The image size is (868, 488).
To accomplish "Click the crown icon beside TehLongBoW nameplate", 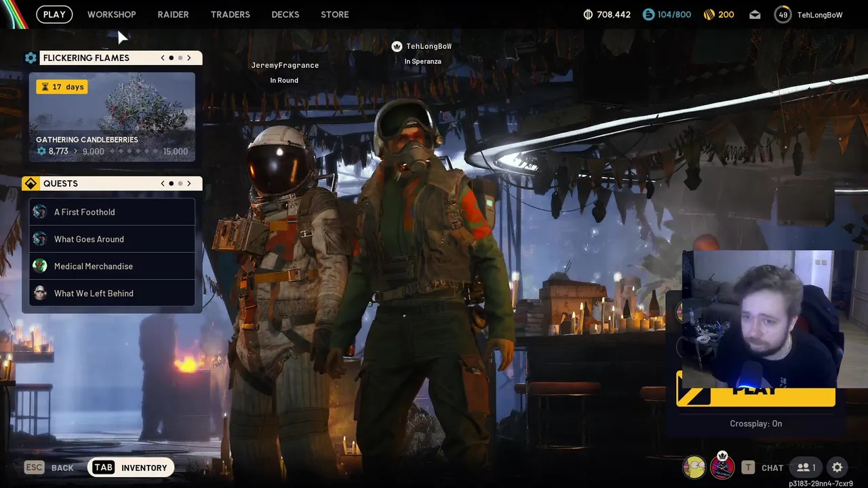I will coord(397,46).
